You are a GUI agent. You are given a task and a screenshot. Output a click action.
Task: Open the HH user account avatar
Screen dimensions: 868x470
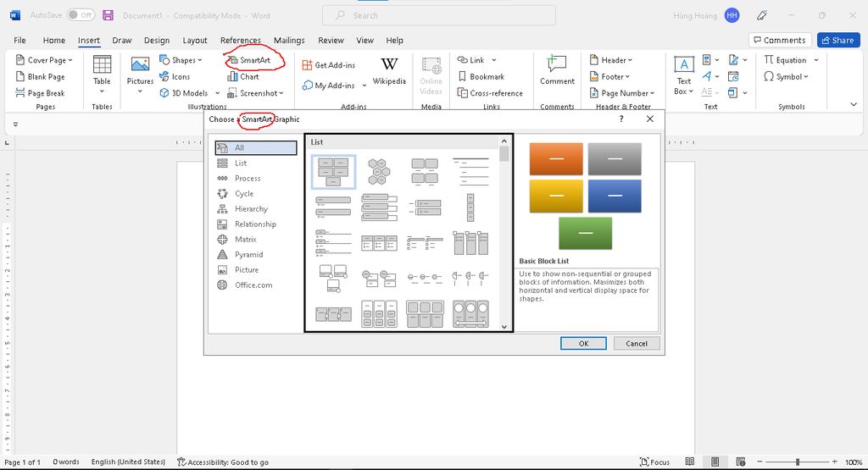tap(732, 15)
